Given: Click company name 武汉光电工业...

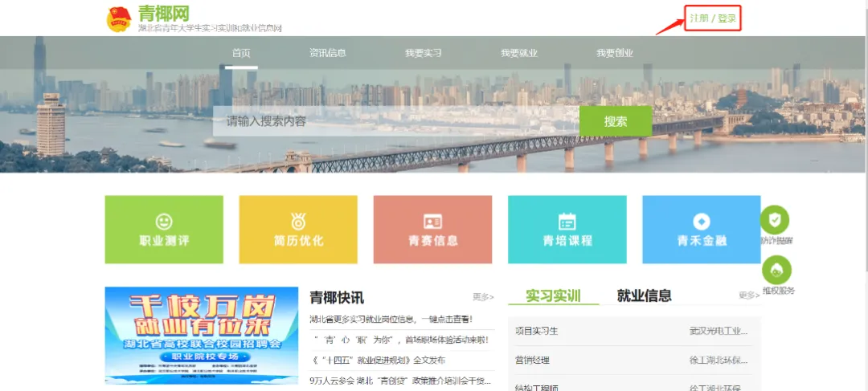Looking at the screenshot, I should [719, 332].
